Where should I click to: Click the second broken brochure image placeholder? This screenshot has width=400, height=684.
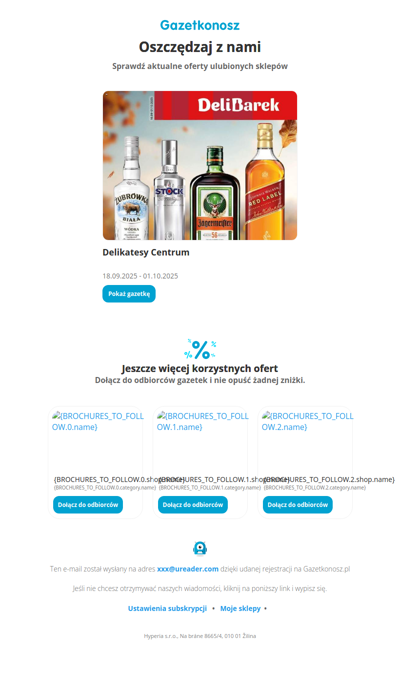(202, 421)
